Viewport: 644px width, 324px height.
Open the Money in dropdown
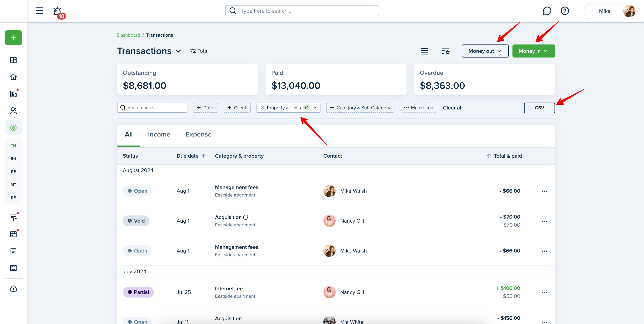[x=534, y=51]
